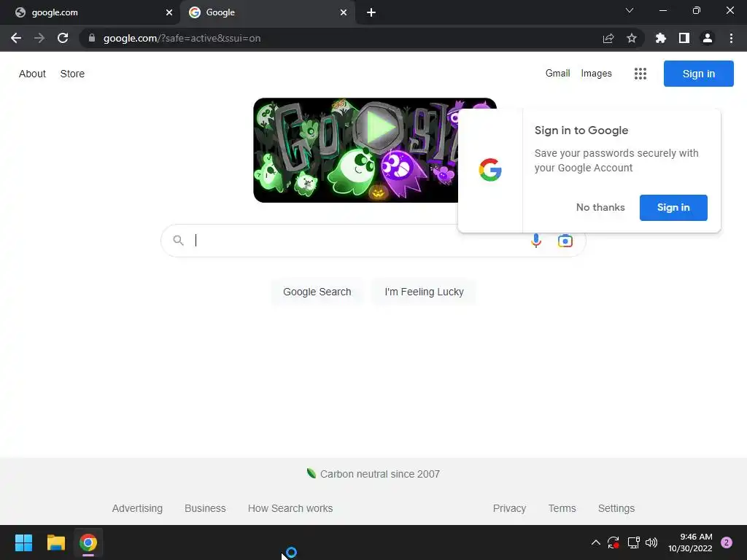Select the Google tab

point(267,12)
